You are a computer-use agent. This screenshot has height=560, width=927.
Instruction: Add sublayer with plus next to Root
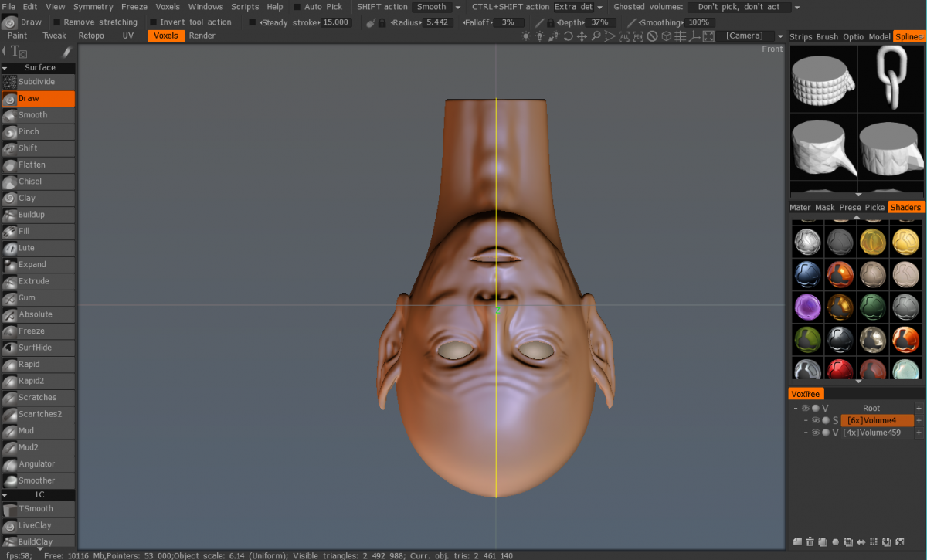(x=919, y=408)
